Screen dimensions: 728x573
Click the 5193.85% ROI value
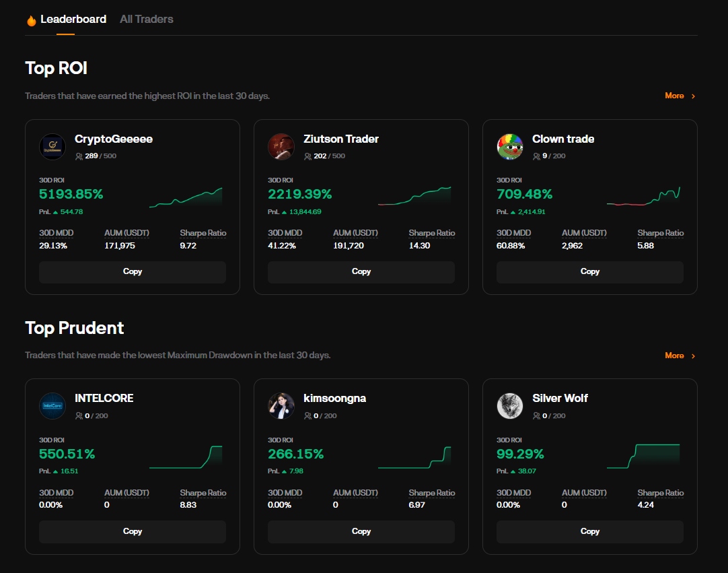pyautogui.click(x=71, y=194)
